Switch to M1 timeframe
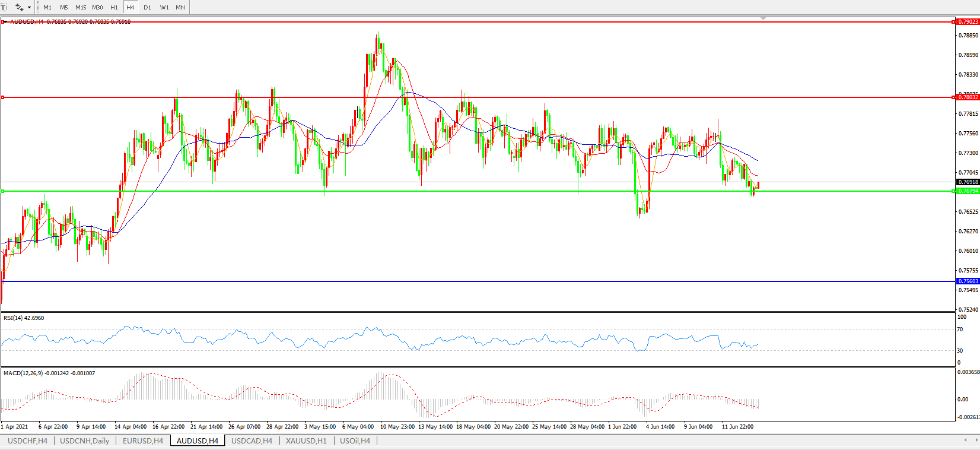The image size is (980, 450). click(x=47, y=8)
